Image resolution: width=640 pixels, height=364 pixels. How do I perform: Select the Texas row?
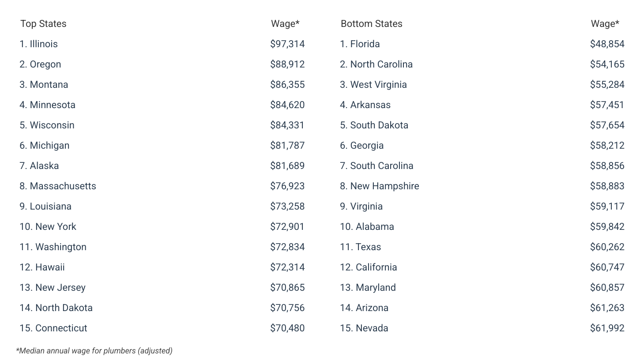(361, 247)
